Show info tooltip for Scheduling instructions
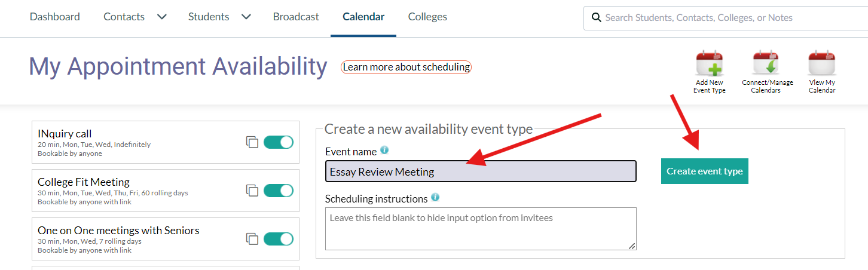868x270 pixels. (x=435, y=197)
